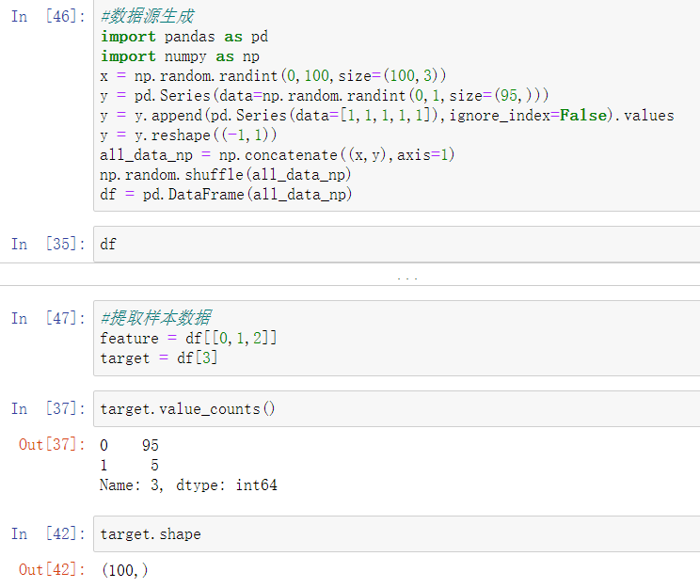This screenshot has height=588, width=700.
Task: Click the '0 95' value count output row
Action: tap(130, 445)
